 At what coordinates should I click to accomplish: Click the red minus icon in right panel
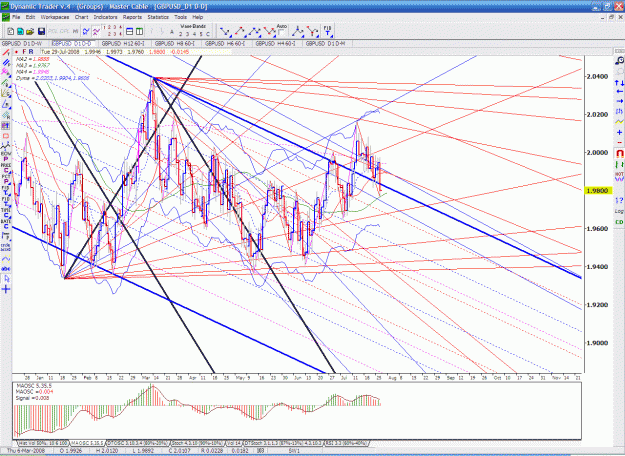coord(619,143)
